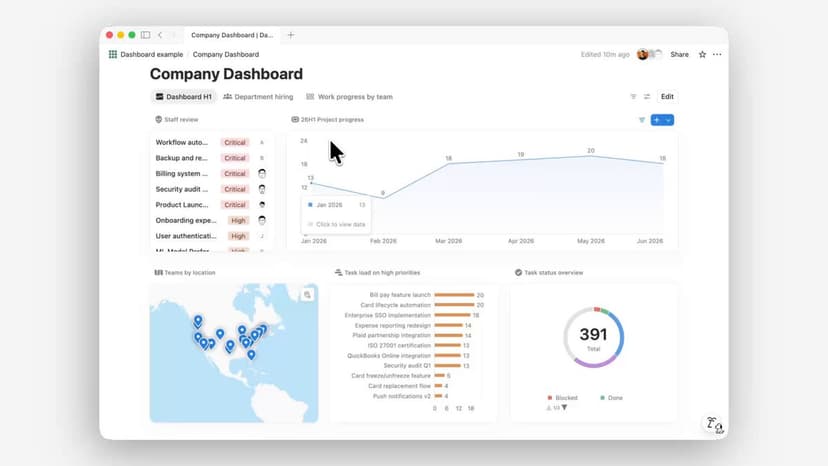Click assignee avatar for Security audit row
This screenshot has width=828, height=466.
point(262,189)
